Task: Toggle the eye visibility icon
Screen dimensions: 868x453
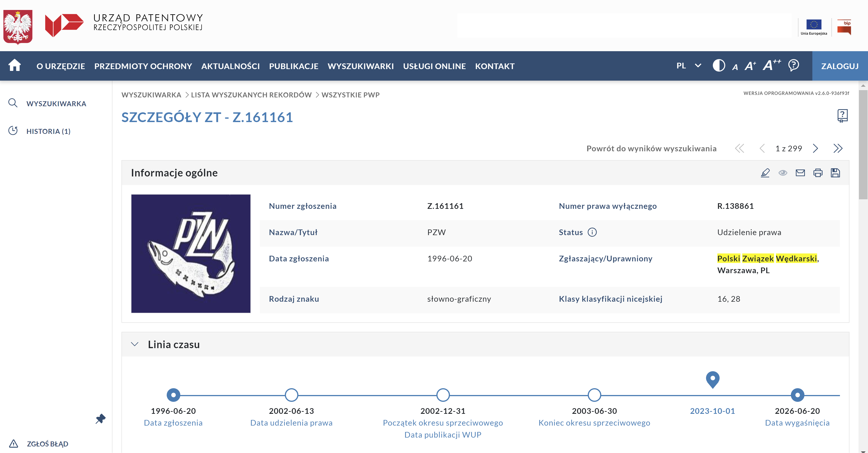Action: (783, 173)
